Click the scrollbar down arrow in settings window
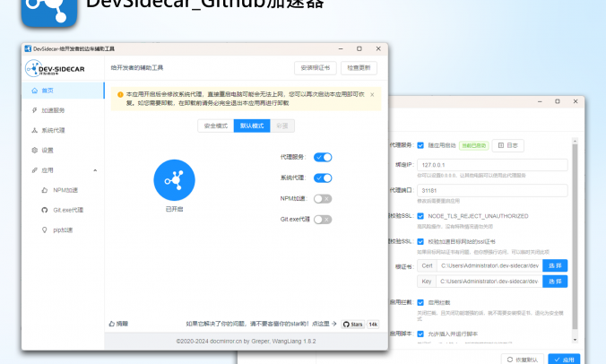This screenshot has height=364, width=606. tap(576, 340)
